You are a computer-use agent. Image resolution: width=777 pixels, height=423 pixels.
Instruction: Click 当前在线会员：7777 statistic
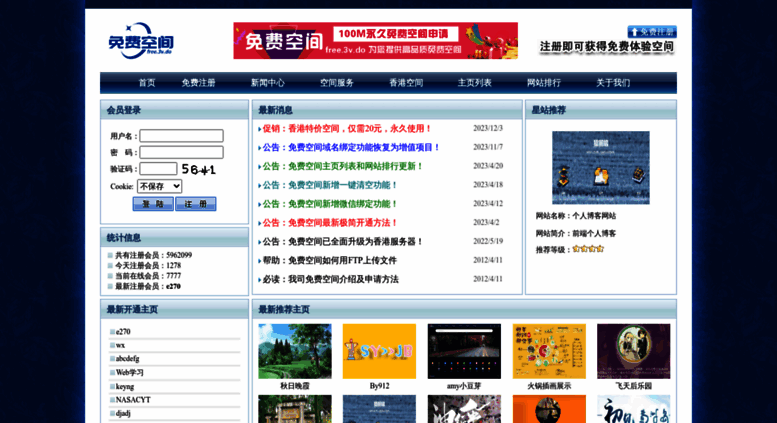tap(148, 276)
